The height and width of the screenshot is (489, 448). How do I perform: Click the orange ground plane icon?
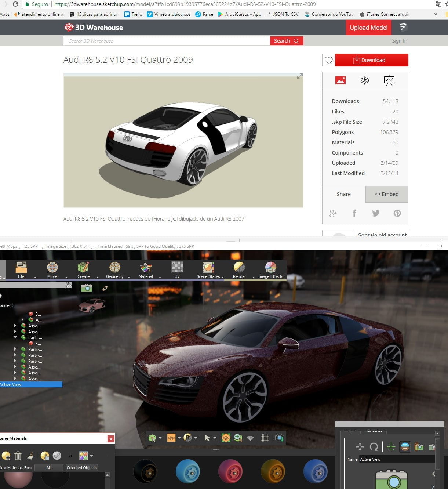click(x=171, y=438)
